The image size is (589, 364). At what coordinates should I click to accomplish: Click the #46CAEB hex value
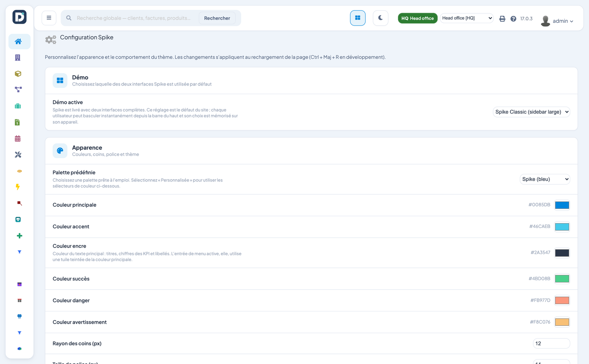[540, 226]
